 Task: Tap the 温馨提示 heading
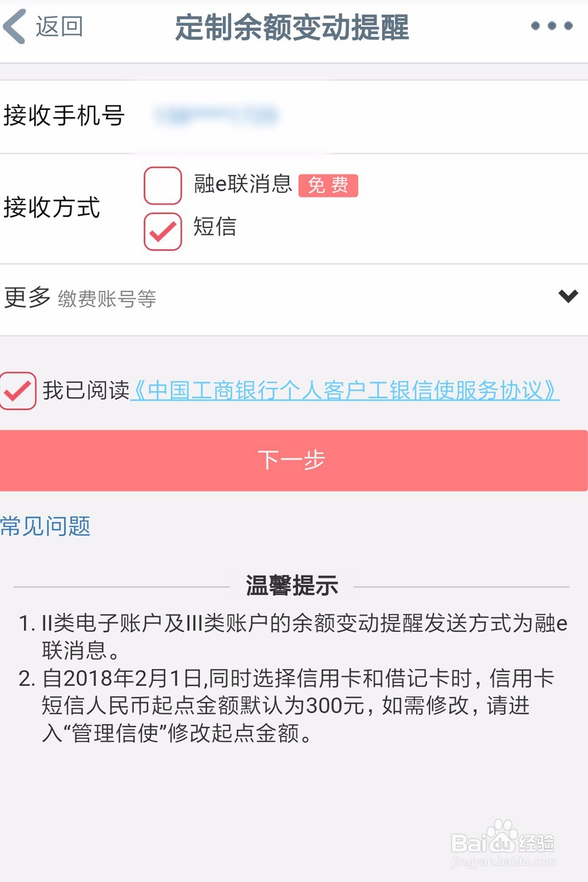(x=292, y=586)
